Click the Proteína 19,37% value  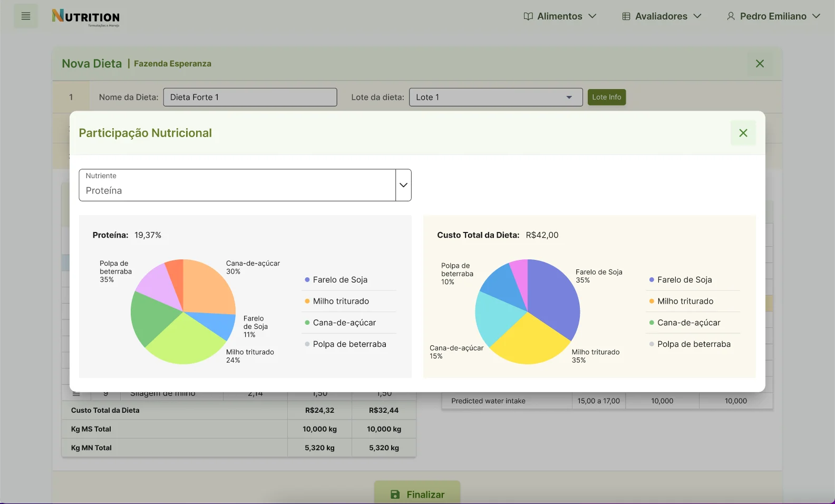point(148,235)
